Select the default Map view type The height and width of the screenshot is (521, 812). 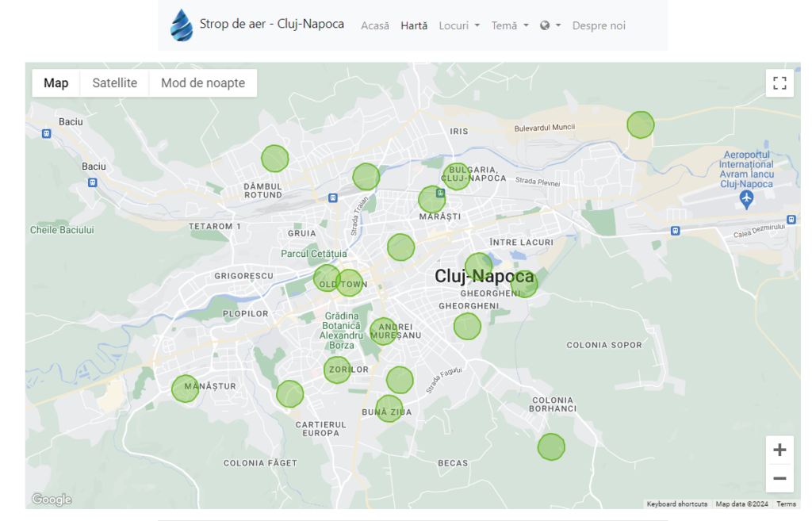(56, 83)
